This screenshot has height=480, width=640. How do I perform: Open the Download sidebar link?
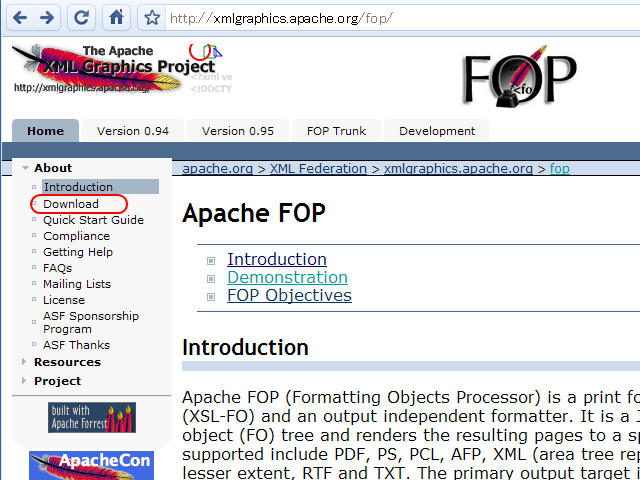tap(71, 204)
